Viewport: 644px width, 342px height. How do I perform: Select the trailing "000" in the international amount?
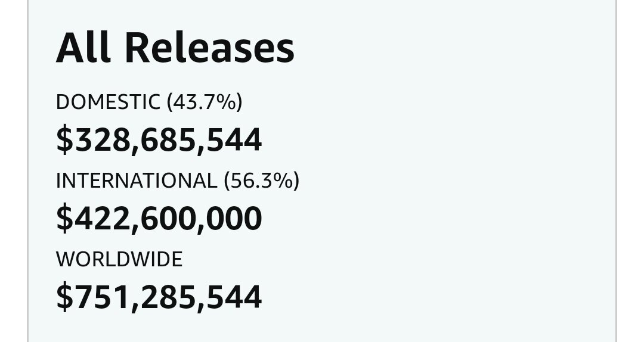pos(234,219)
